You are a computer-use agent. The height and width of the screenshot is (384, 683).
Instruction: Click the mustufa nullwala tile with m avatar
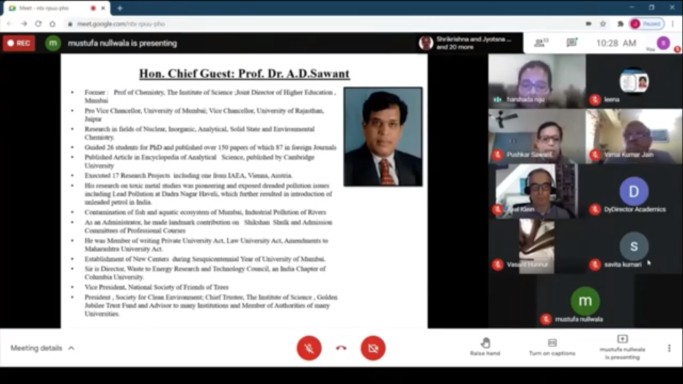coord(585,301)
